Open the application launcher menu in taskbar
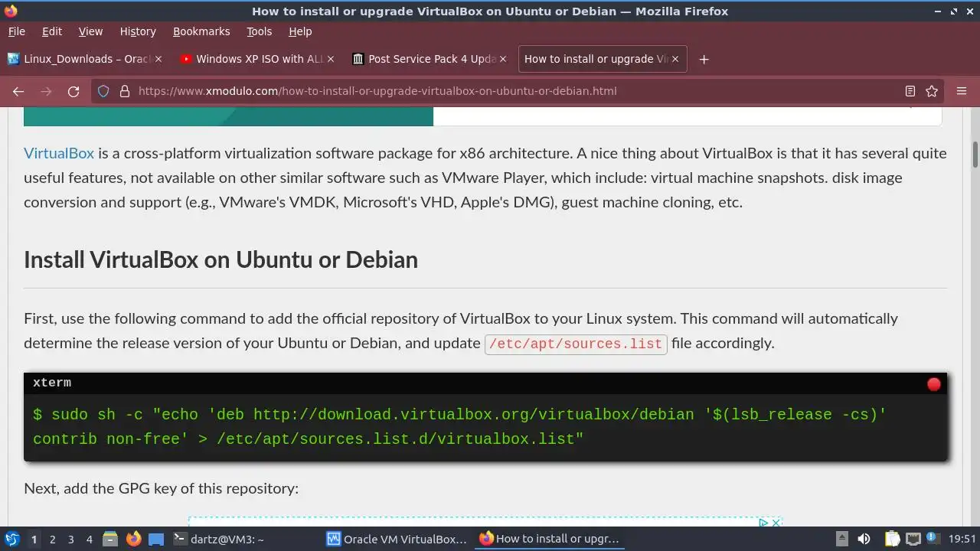The height and width of the screenshot is (551, 980). click(12, 539)
